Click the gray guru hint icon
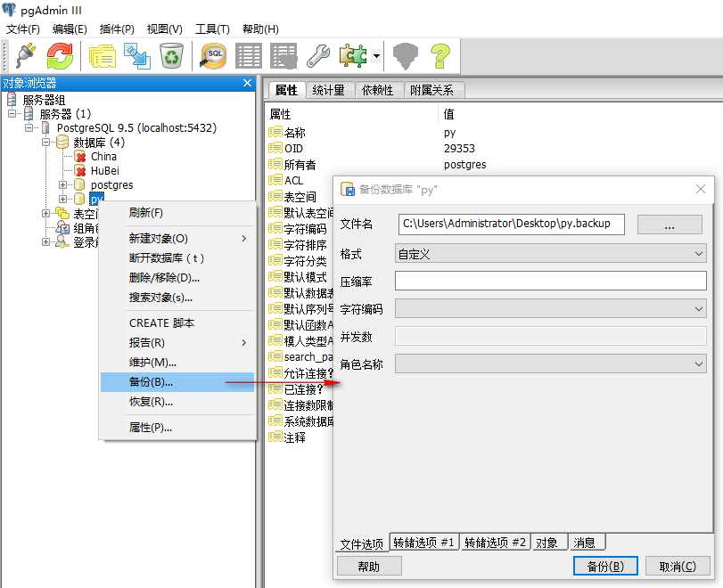The image size is (723, 588). tap(405, 56)
